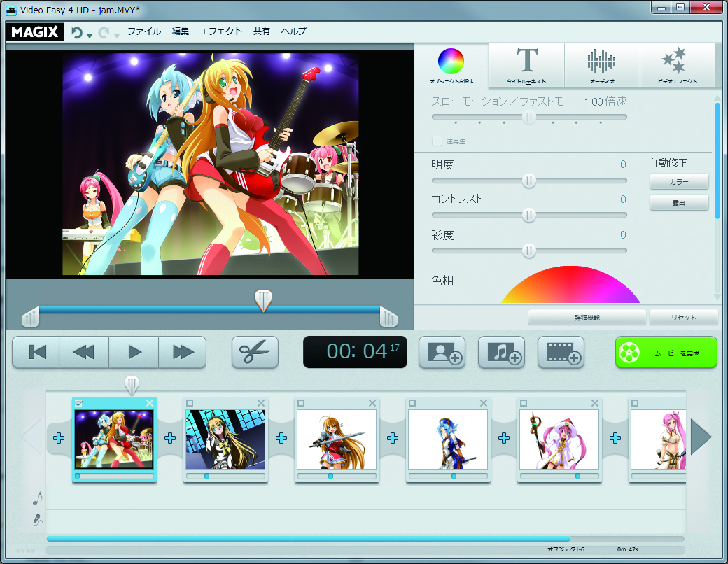Check the fifth clip's checkbox
This screenshot has width=728, height=564.
(x=524, y=403)
